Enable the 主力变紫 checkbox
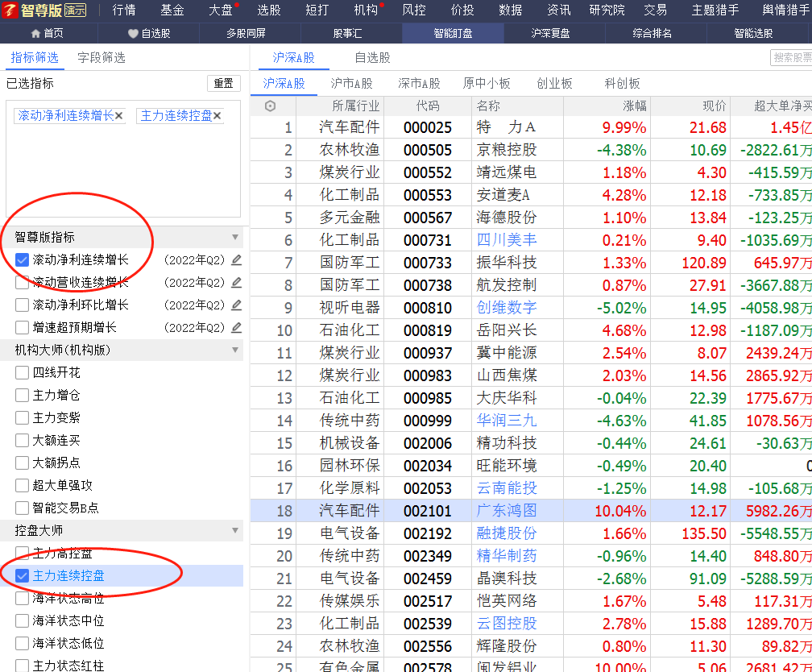812x672 pixels. tap(22, 417)
